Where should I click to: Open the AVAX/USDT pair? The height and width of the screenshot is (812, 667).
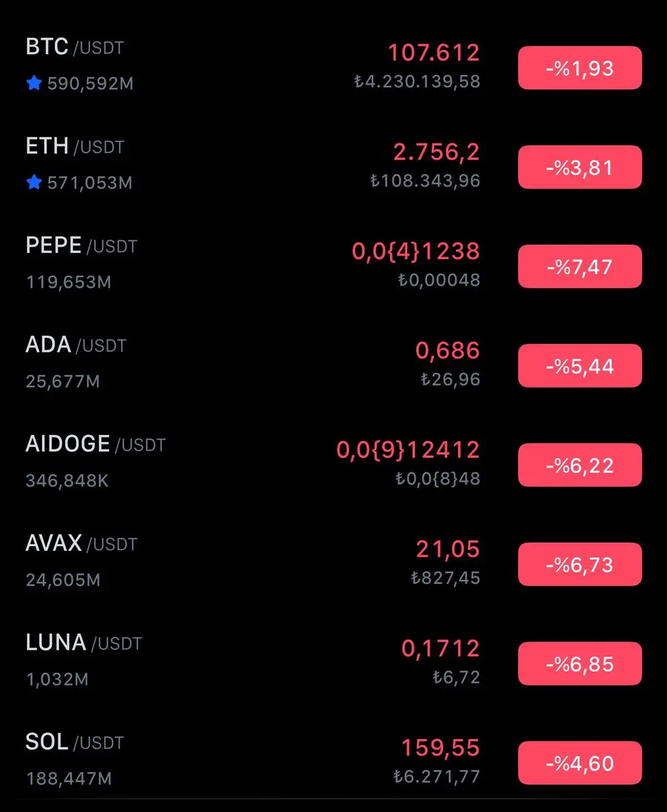coord(333,564)
